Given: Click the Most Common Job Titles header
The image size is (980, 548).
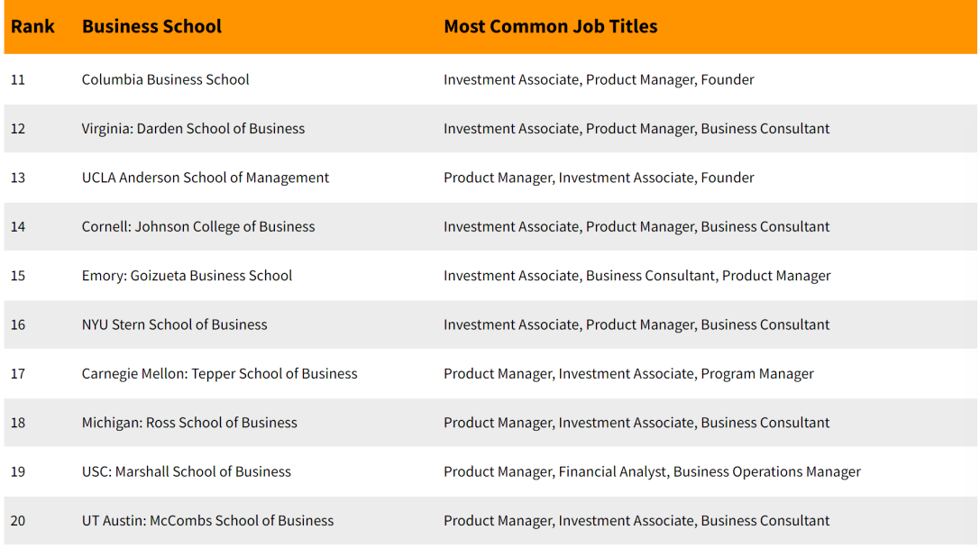Looking at the screenshot, I should coord(550,26).
